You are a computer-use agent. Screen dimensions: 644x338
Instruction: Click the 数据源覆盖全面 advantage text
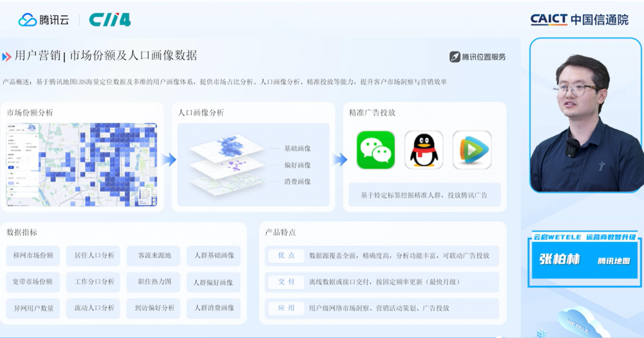click(399, 256)
